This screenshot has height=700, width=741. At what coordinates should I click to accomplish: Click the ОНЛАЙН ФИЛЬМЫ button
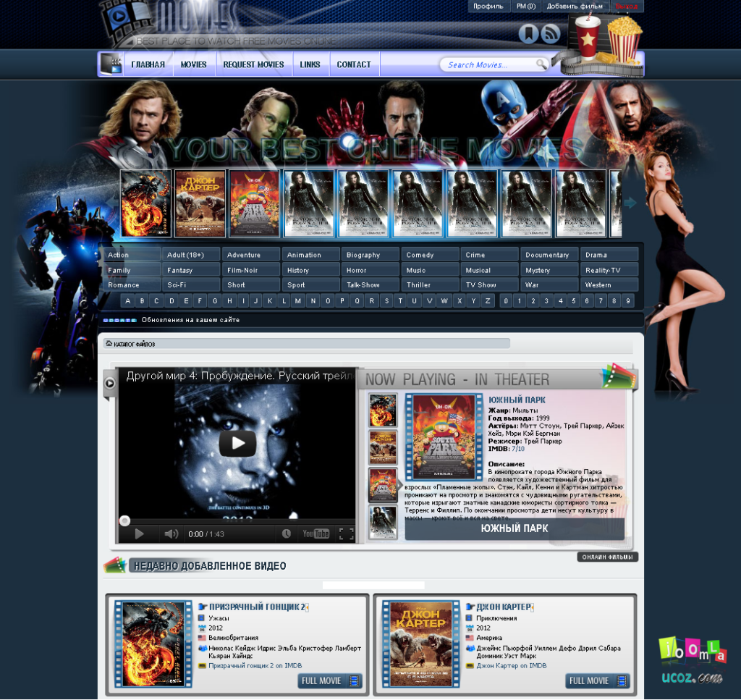tap(608, 557)
